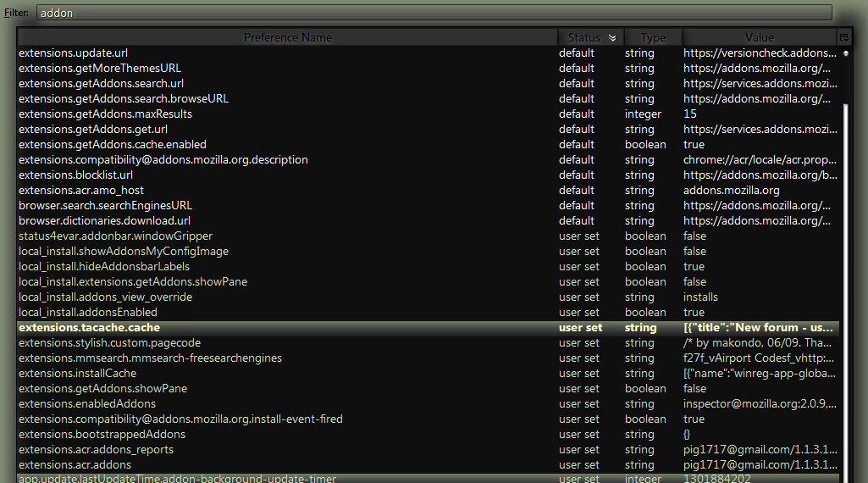The width and height of the screenshot is (868, 483).
Task: Select extensions.blocklist.url preference
Action: 428,175
